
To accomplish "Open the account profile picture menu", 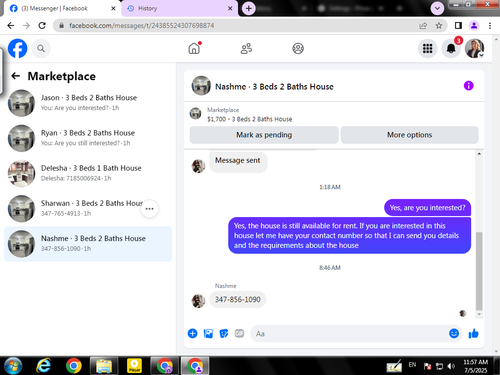I will 474,49.
